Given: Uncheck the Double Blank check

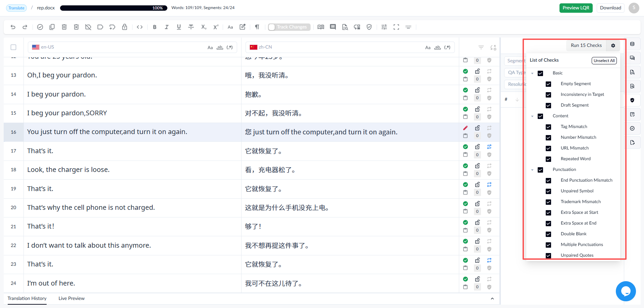Looking at the screenshot, I should click(x=548, y=234).
